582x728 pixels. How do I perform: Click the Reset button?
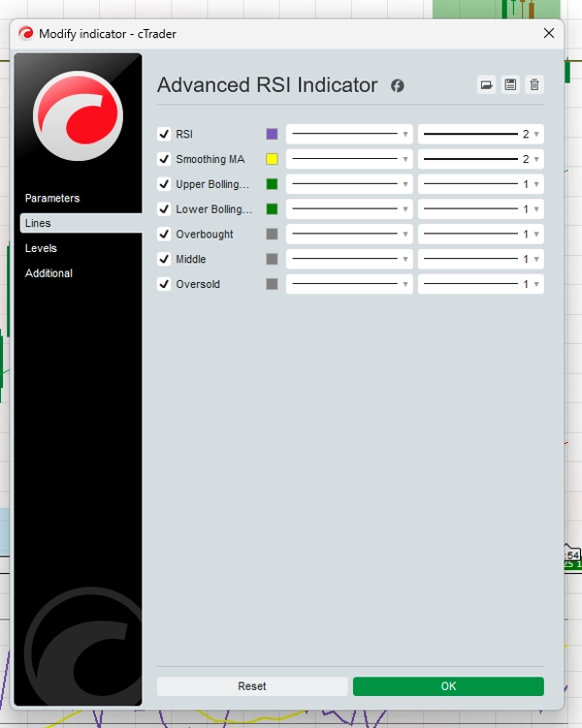(252, 686)
